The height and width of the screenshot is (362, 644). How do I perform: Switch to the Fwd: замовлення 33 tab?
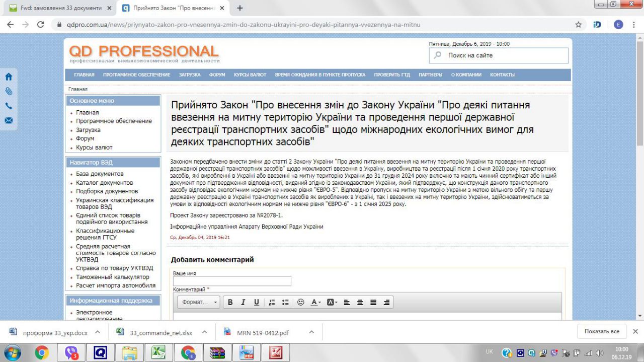(x=61, y=8)
